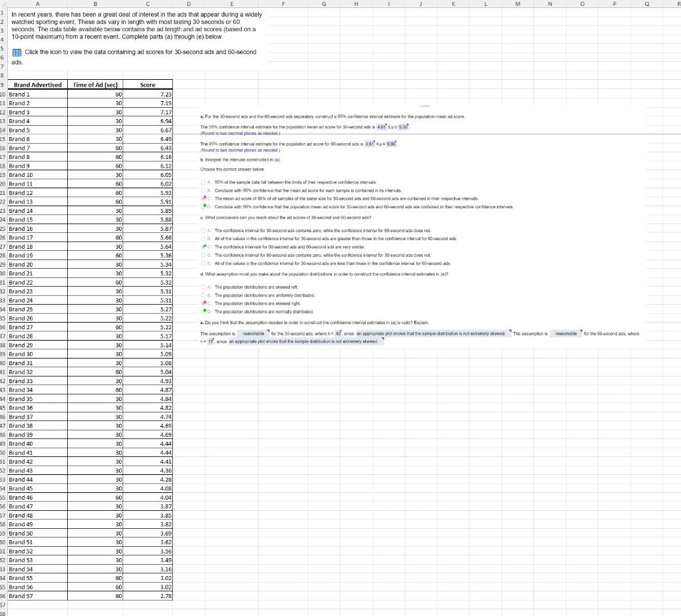Select option B: 30-second values are greater
This screenshot has width=681, height=616.
coord(204,239)
